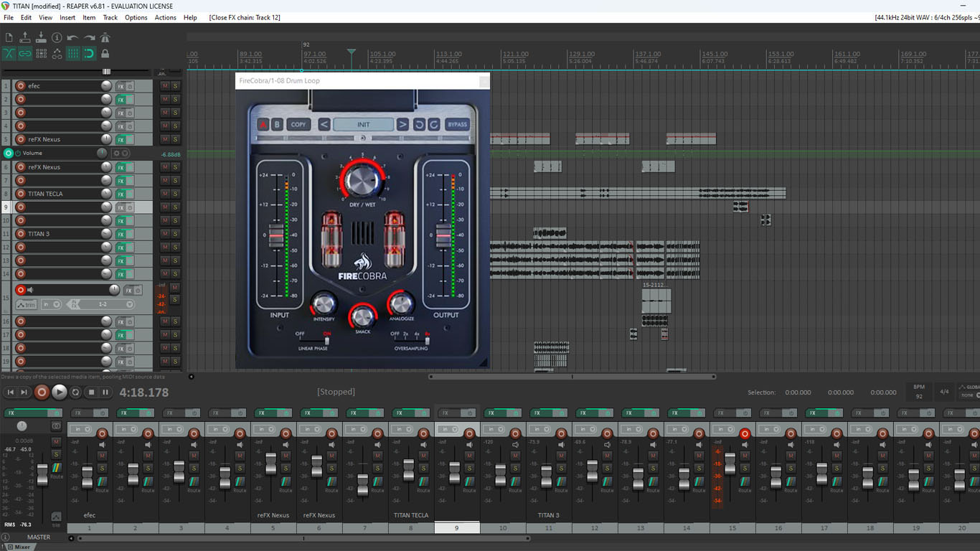Click previous preset arrow in FireCobra
Screen dimensions: 980x551
[324, 124]
